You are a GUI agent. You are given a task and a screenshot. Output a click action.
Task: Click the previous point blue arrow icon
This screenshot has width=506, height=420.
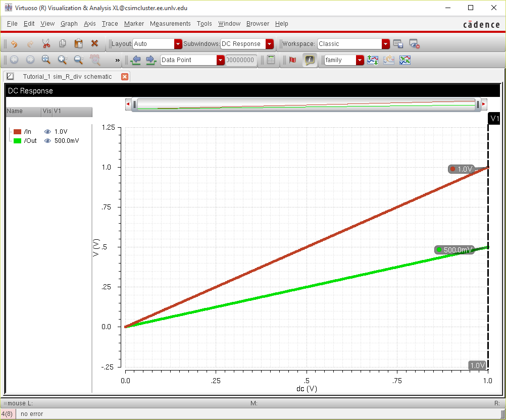[x=136, y=60]
